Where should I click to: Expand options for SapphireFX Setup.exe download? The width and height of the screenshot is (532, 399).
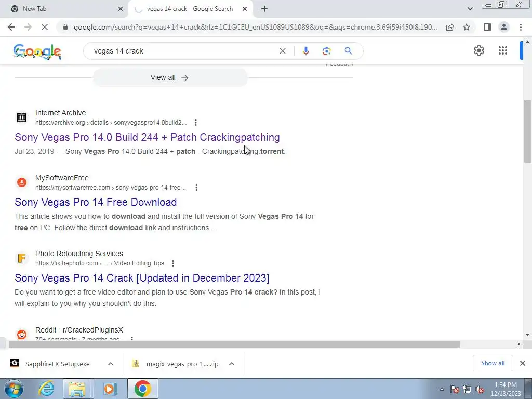click(x=110, y=364)
